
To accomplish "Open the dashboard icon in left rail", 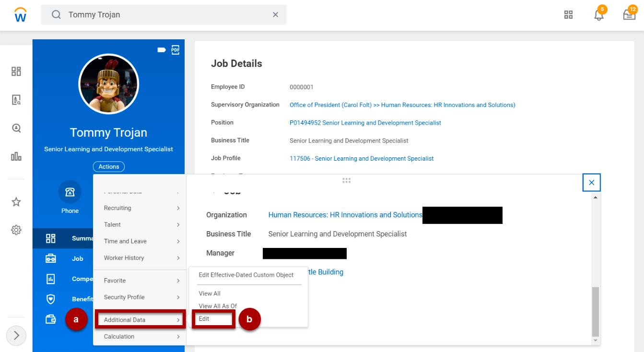I will click(x=16, y=71).
